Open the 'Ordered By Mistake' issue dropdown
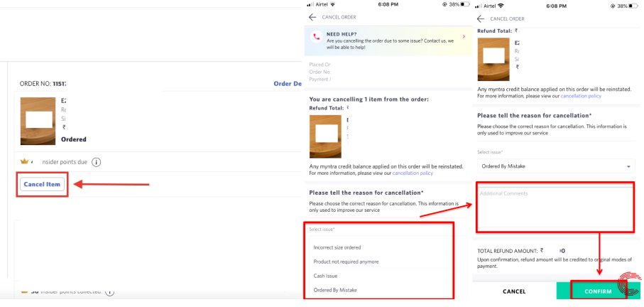 click(556, 166)
